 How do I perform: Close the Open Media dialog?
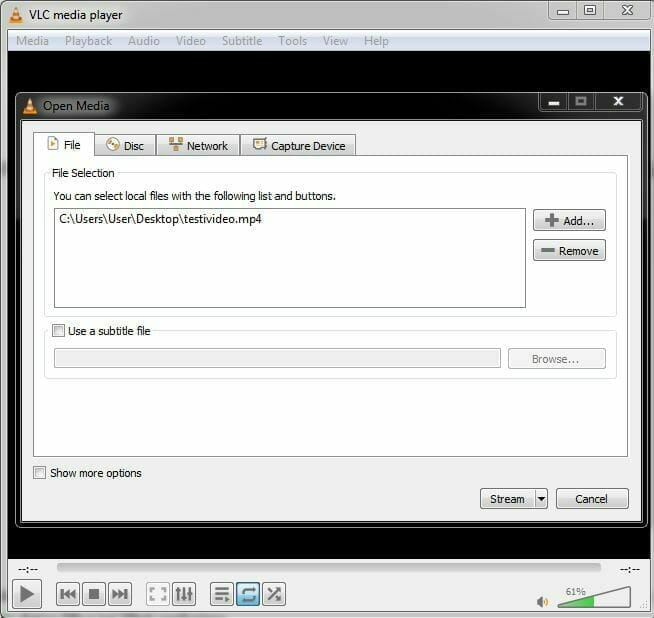[x=619, y=101]
